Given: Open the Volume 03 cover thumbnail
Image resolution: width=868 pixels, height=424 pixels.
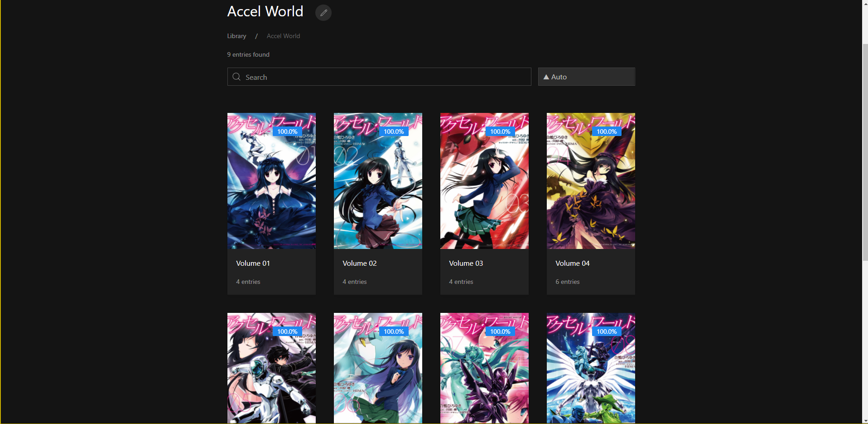Looking at the screenshot, I should (484, 181).
